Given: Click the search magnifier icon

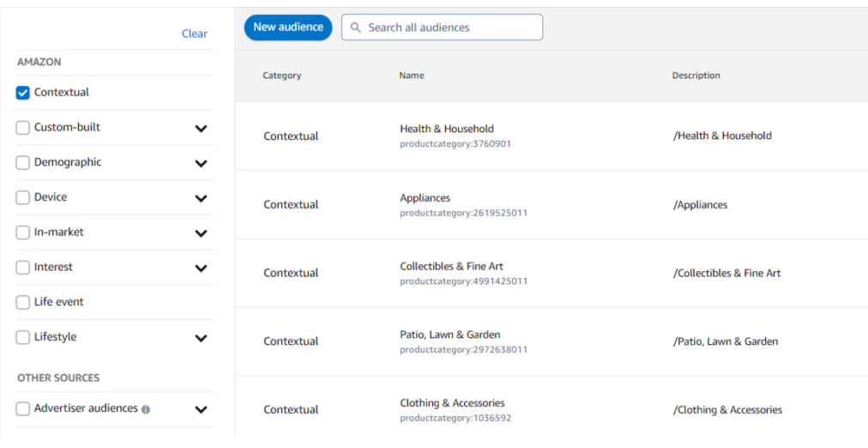Looking at the screenshot, I should 356,27.
